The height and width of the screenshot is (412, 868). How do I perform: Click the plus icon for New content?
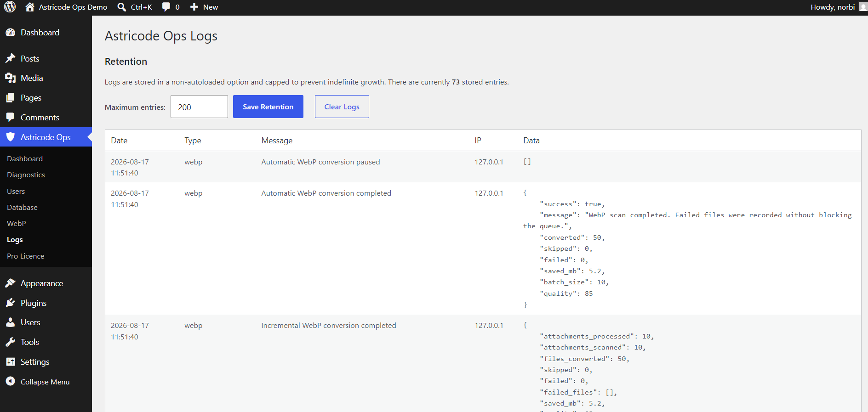194,7
